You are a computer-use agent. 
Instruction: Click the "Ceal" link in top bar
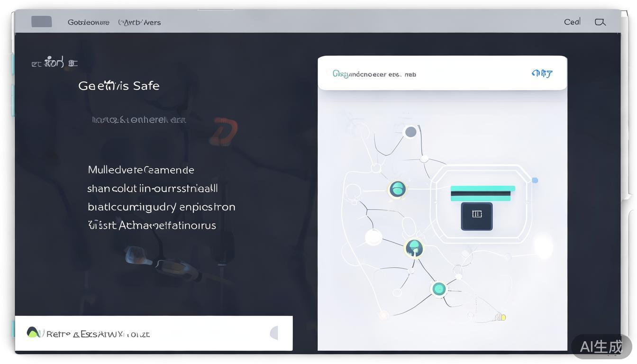(x=572, y=22)
